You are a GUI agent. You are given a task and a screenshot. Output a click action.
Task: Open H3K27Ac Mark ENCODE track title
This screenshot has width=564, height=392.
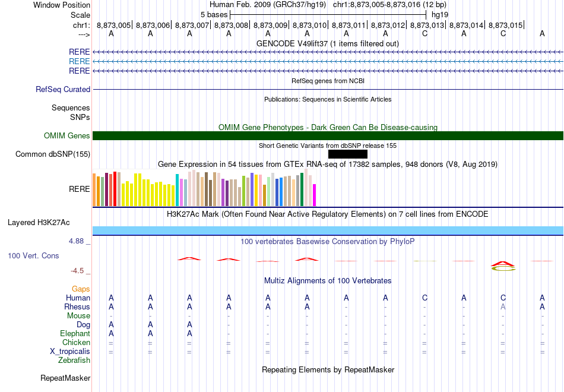click(x=328, y=214)
